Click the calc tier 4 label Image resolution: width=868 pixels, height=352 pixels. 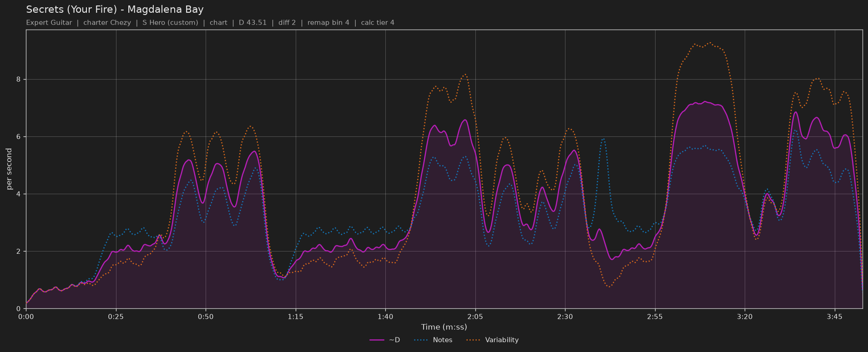[x=378, y=22]
